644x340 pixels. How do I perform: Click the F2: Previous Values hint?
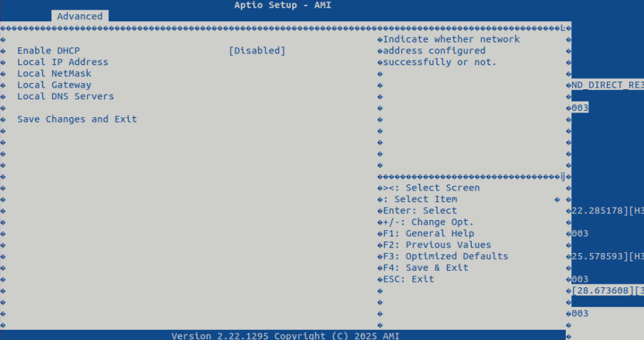tap(437, 245)
